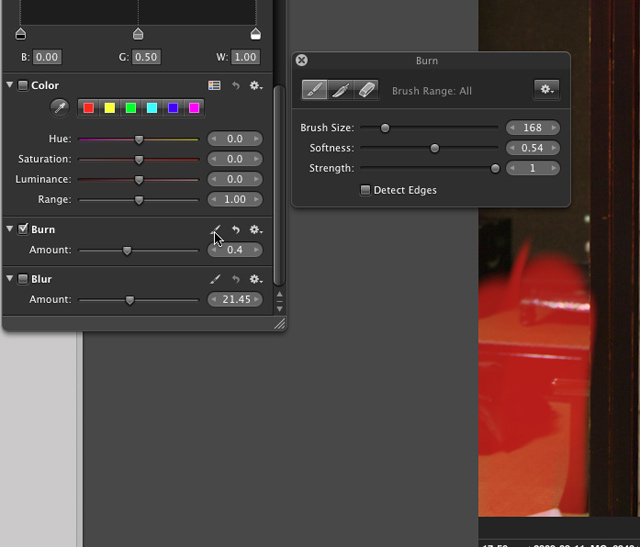
Task: Enable the Detect Edges checkbox
Action: pos(366,190)
